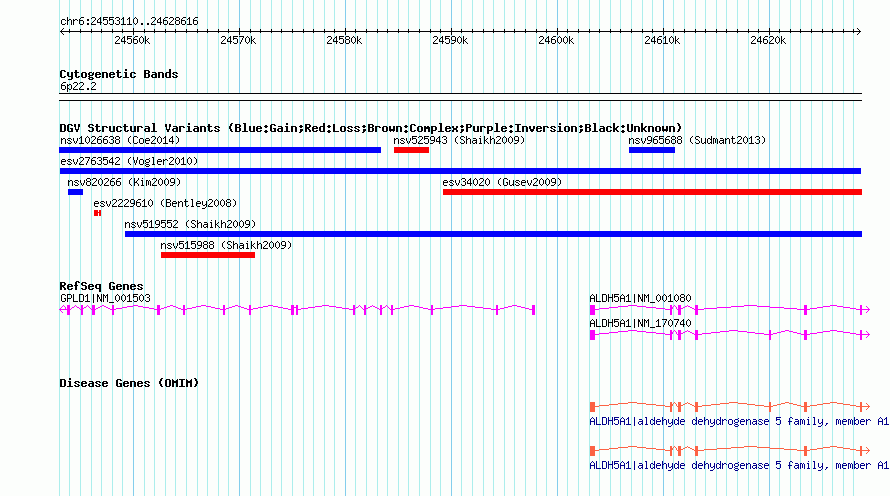
Task: Select the ALDH5A1|NM_001080 transcript label
Action: coord(640,298)
